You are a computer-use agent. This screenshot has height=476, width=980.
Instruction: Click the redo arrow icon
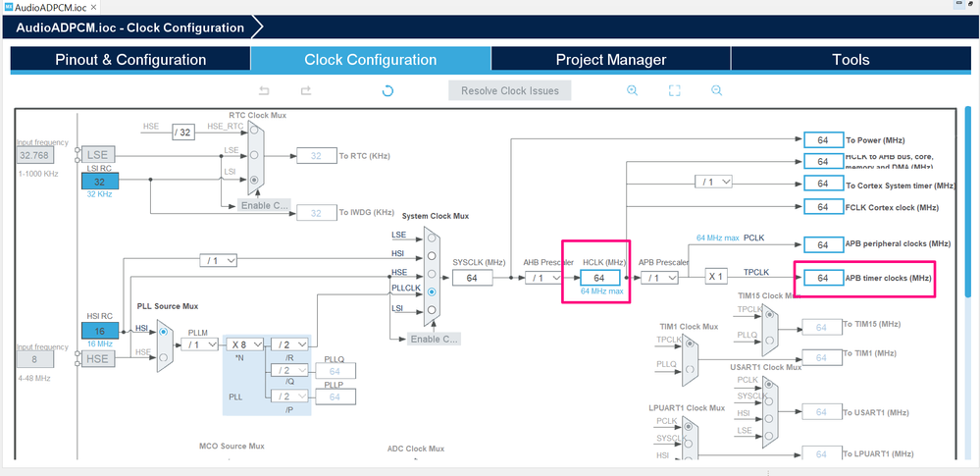(x=306, y=90)
